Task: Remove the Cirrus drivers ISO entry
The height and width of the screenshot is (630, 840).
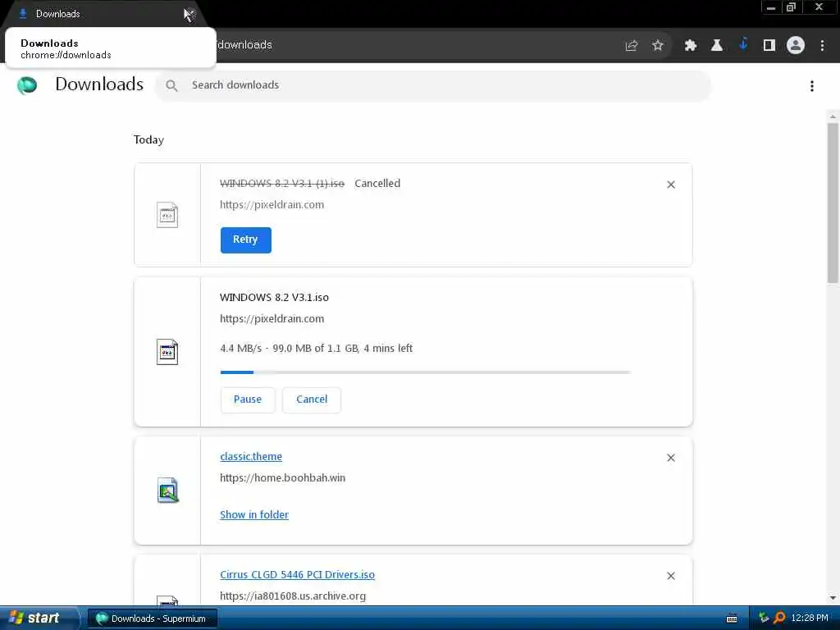Action: [671, 576]
